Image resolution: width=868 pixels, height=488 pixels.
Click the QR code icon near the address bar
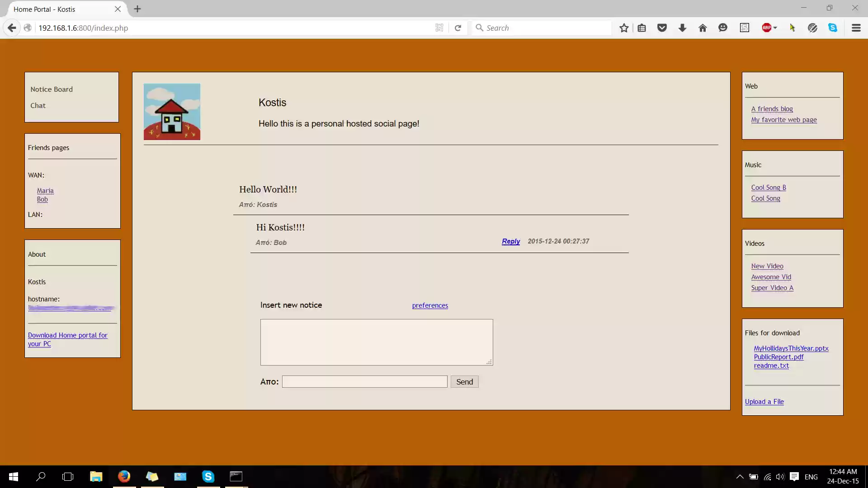pos(439,28)
